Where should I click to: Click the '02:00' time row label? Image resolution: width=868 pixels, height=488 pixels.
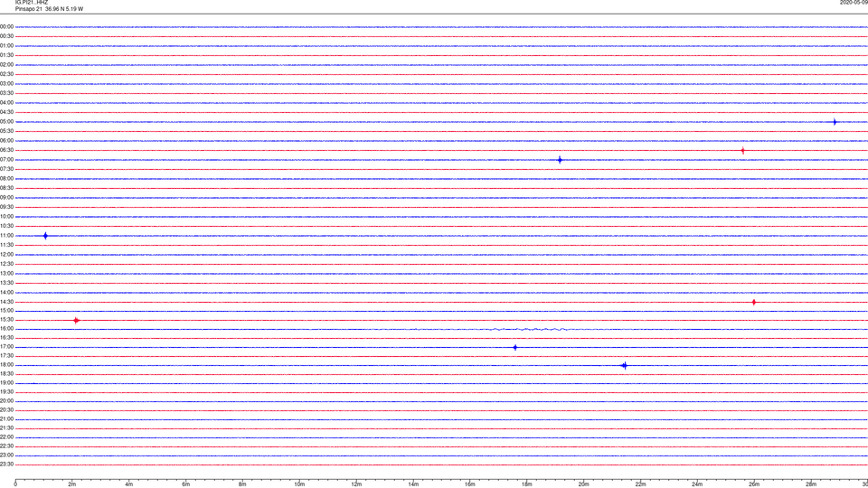coord(6,65)
